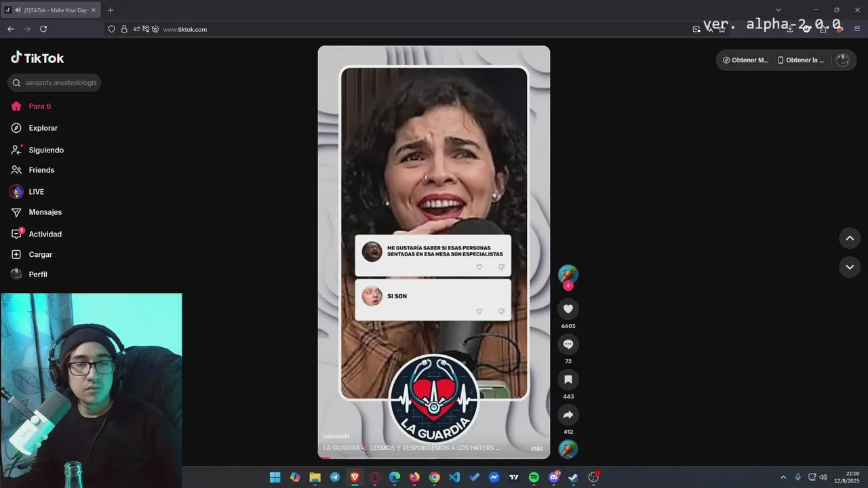Reload the TikTok page
The image size is (868, 488).
[x=43, y=29]
